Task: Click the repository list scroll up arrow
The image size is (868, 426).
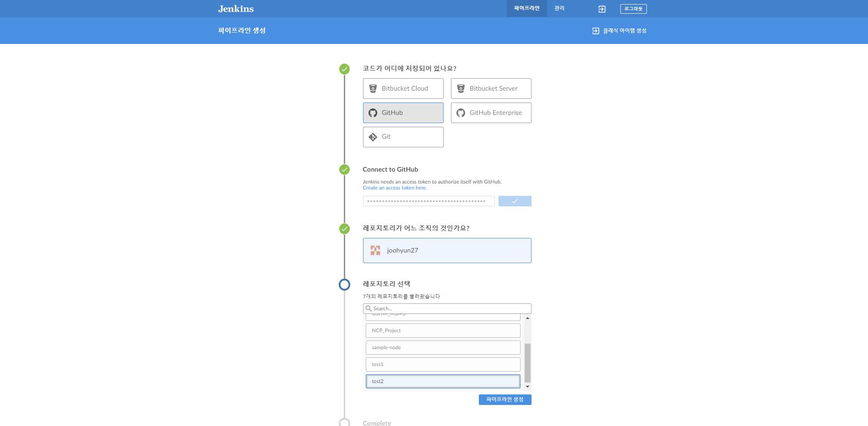Action: [527, 318]
